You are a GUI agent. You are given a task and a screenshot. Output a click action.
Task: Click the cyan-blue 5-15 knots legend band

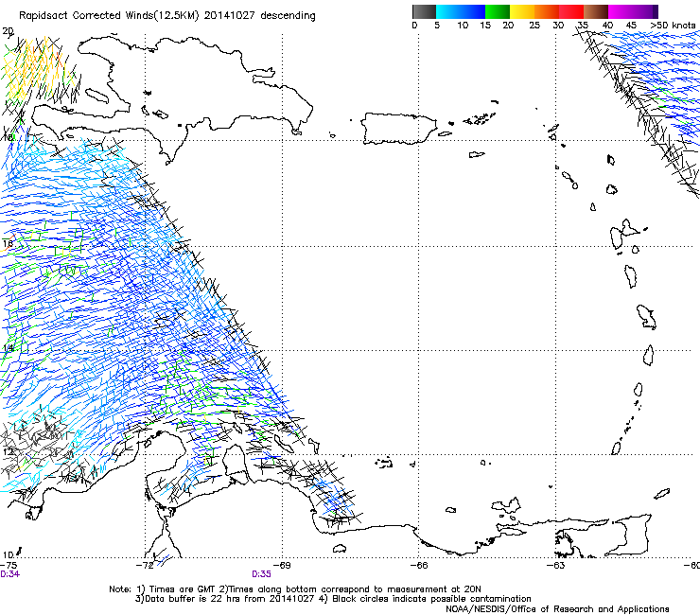tap(461, 11)
